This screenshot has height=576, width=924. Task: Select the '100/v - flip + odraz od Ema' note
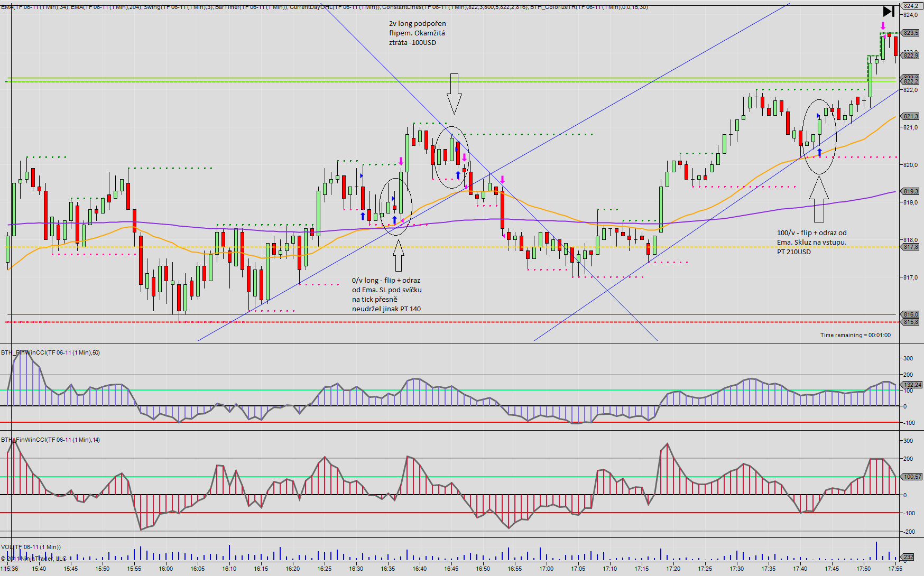tap(812, 242)
